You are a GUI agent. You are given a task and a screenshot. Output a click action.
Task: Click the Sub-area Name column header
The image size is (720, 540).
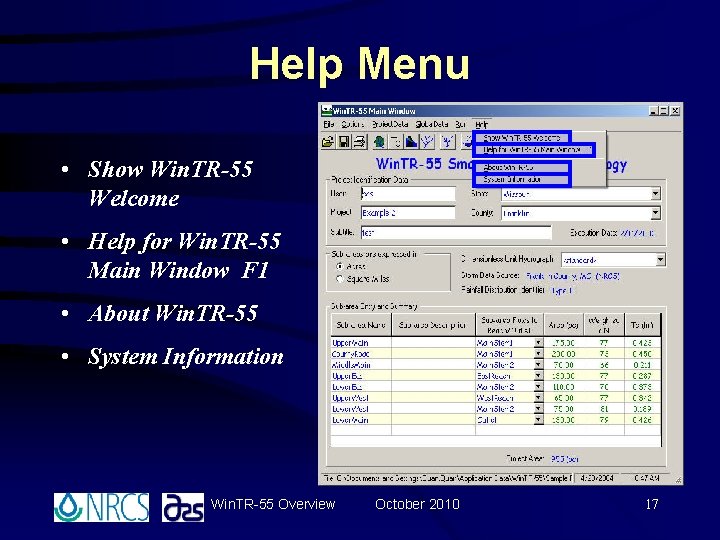point(361,325)
